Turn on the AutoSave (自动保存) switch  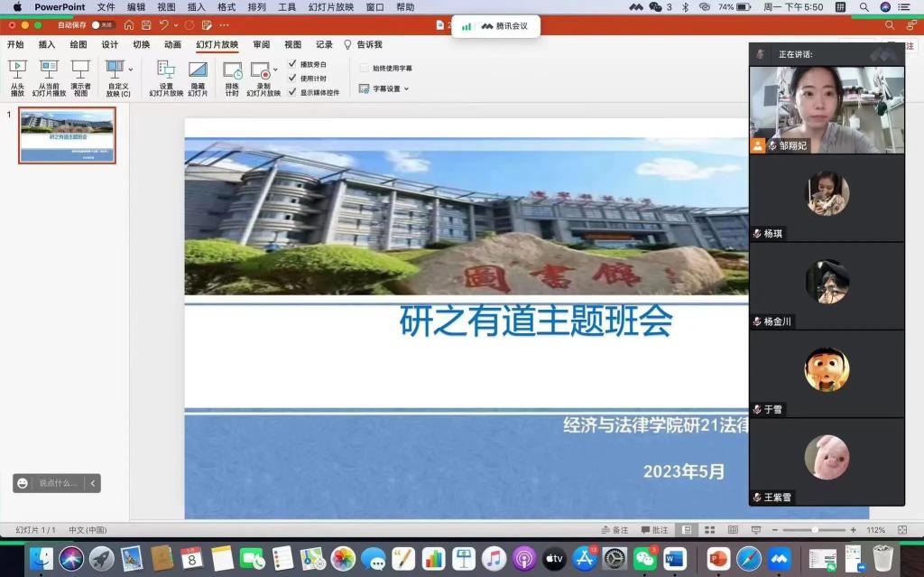pos(103,25)
